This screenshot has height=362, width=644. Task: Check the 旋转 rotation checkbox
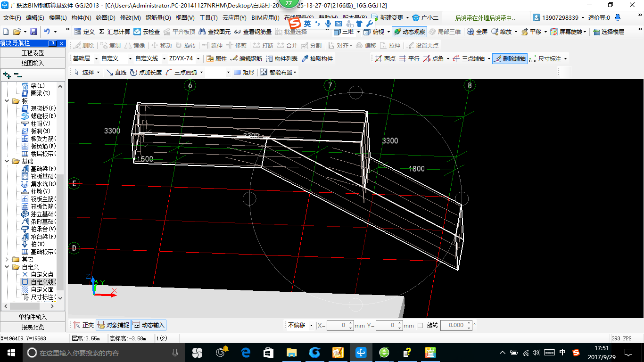pos(420,325)
